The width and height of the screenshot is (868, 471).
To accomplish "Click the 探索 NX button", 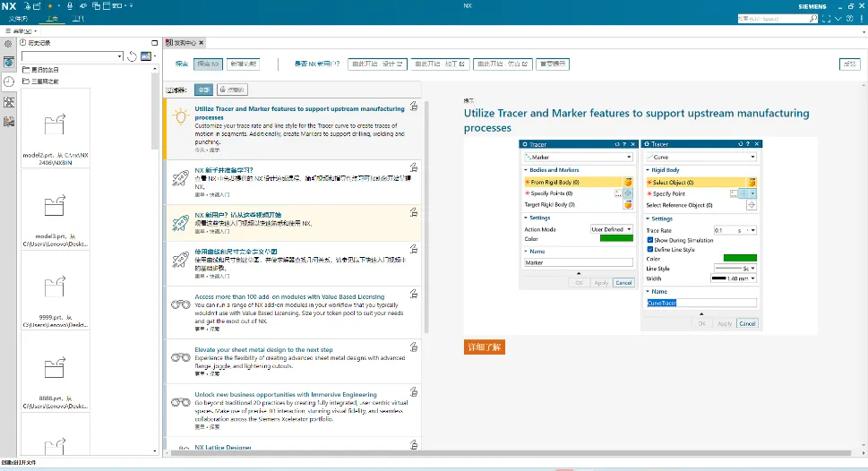I will 208,64.
